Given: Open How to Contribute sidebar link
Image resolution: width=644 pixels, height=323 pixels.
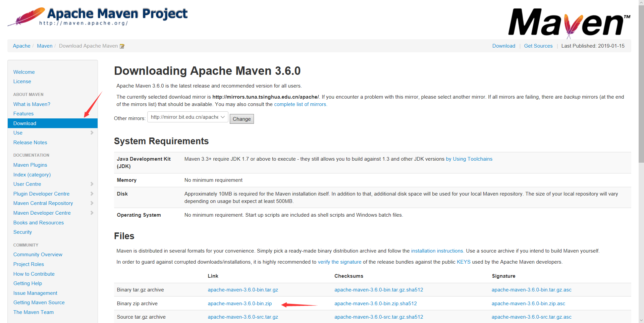Looking at the screenshot, I should coord(34,274).
